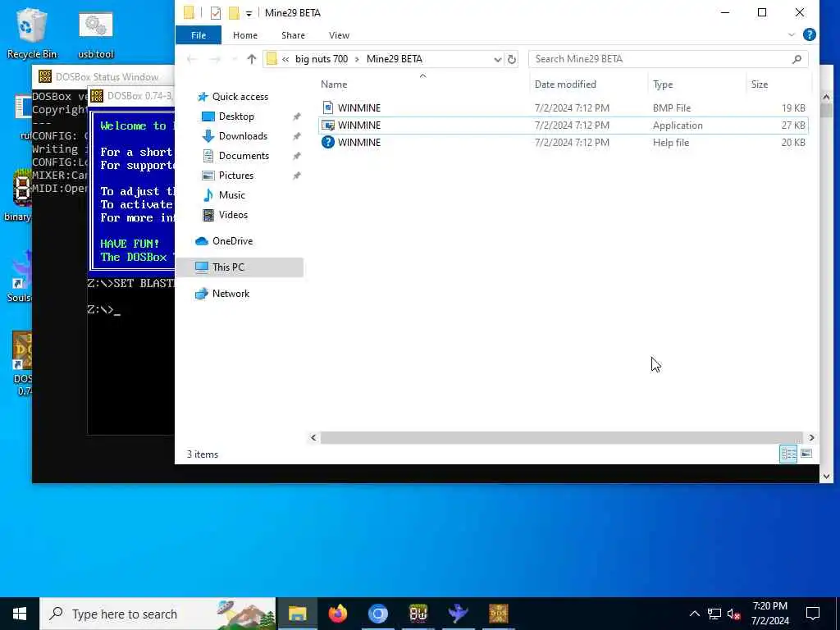The image size is (840, 630).
Task: Focus the DOSBox Status Window title bar
Action: click(x=106, y=76)
